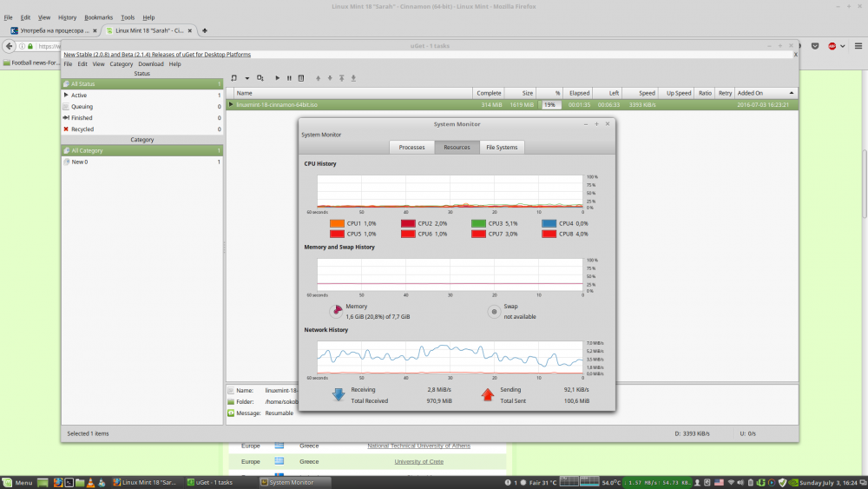This screenshot has width=868, height=489.
Task: Click the Adblock Plus icon in Firefox toolbar
Action: 832,46
